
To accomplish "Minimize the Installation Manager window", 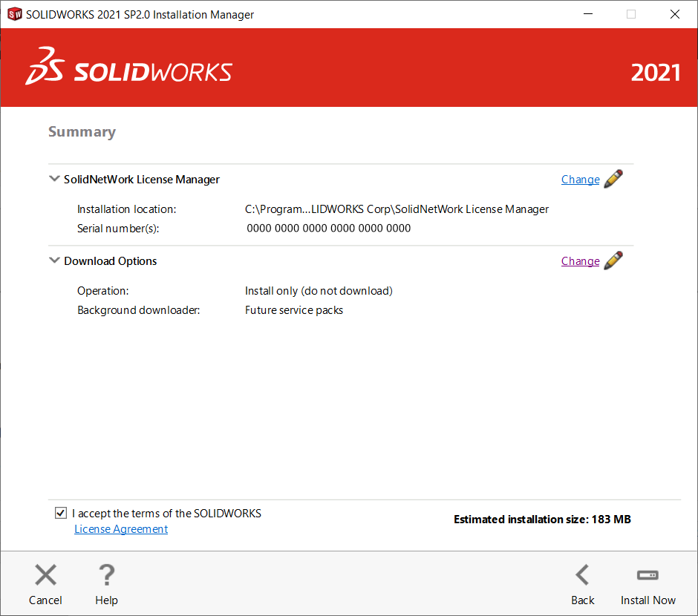I will click(587, 13).
